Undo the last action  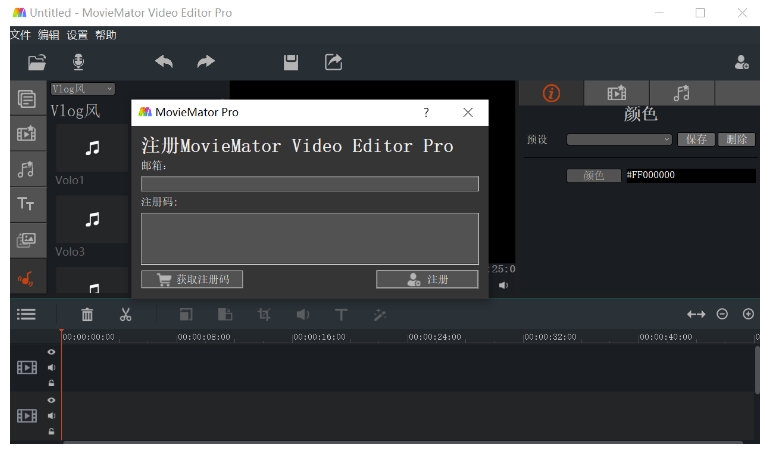(x=164, y=62)
